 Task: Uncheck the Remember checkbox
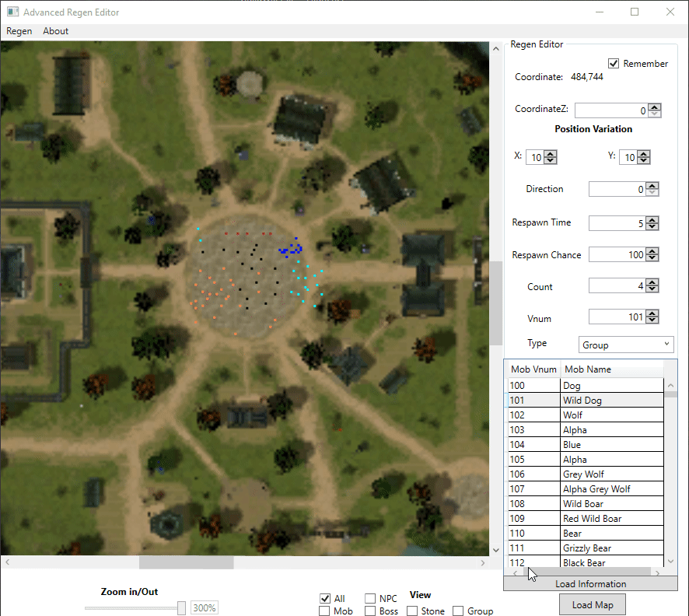(x=614, y=64)
